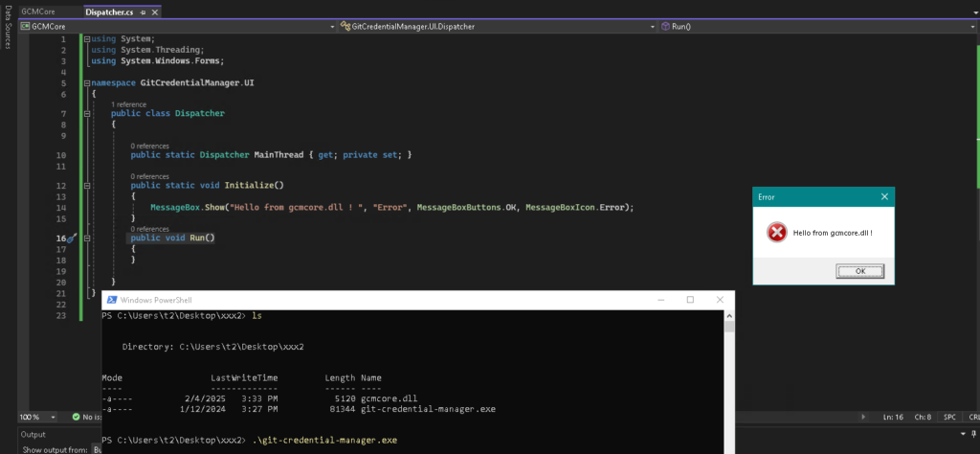The height and width of the screenshot is (454, 980).
Task: Close the Error message box with X
Action: tap(884, 196)
